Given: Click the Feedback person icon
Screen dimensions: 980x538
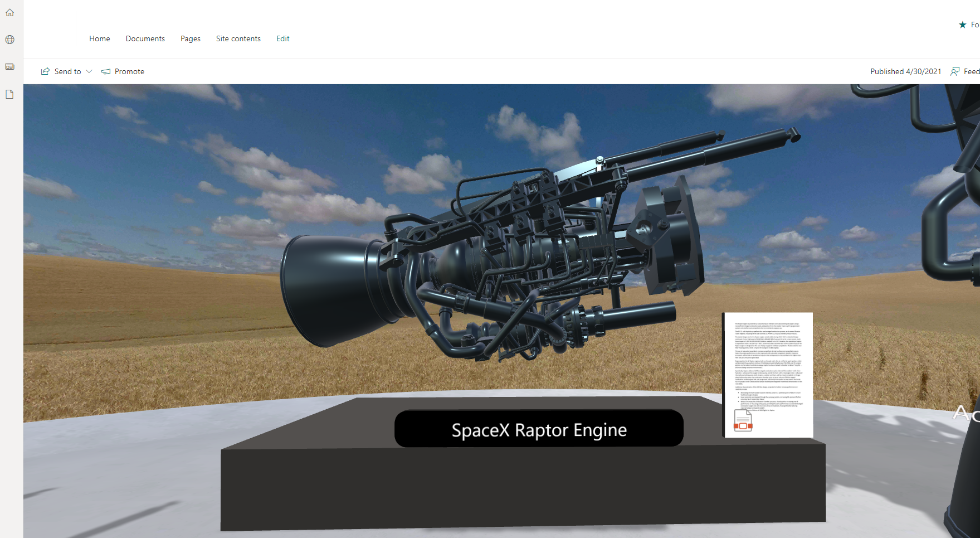Looking at the screenshot, I should 955,71.
